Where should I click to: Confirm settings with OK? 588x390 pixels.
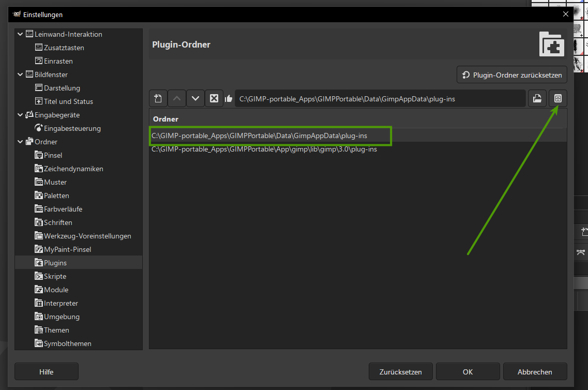coord(468,371)
